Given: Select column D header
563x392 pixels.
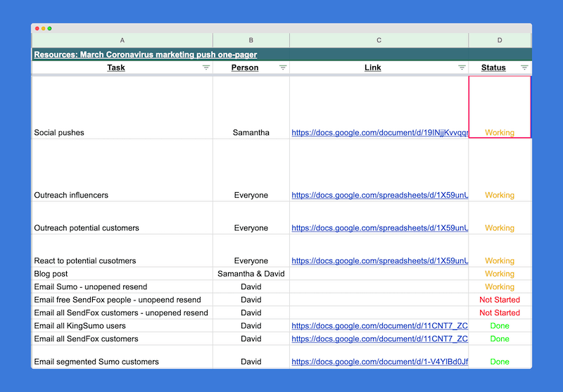Looking at the screenshot, I should tap(500, 40).
